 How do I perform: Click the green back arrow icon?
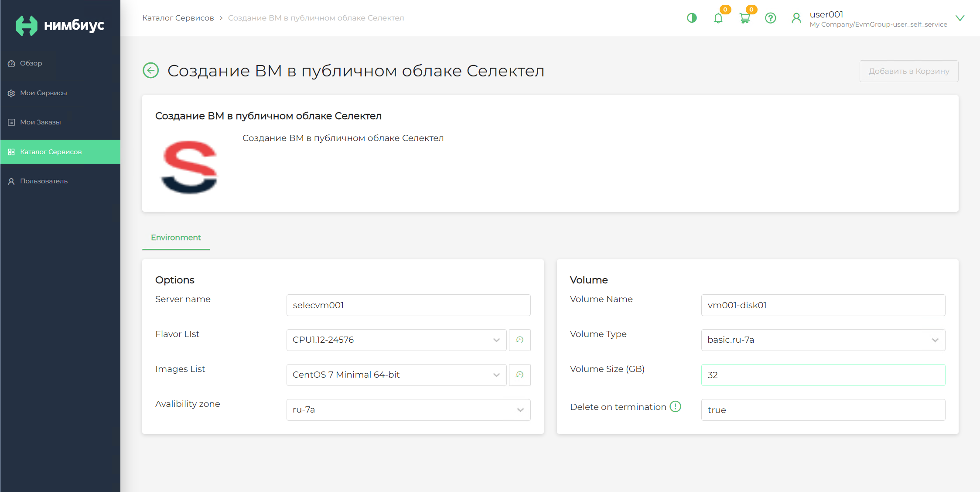coord(151,70)
